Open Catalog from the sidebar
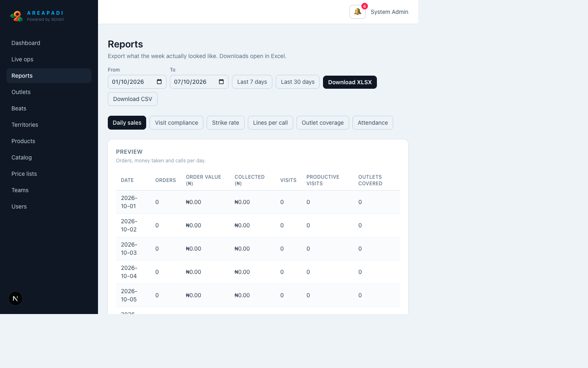The width and height of the screenshot is (588, 368). (49, 157)
